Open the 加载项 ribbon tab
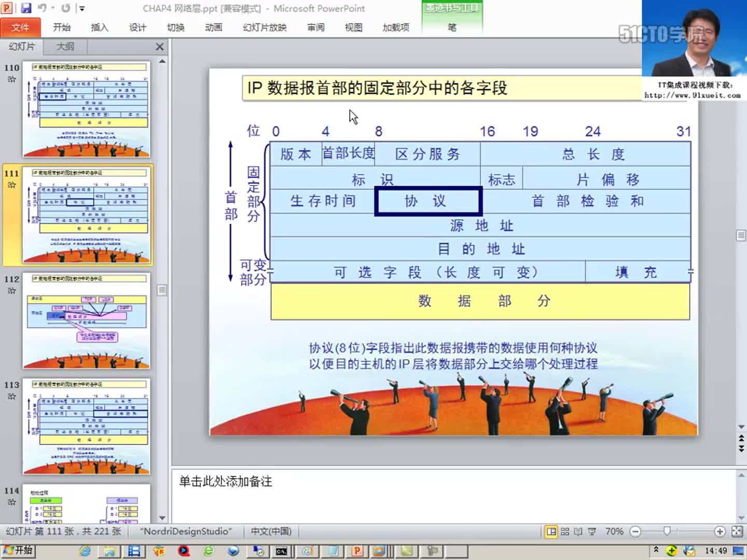 point(396,27)
